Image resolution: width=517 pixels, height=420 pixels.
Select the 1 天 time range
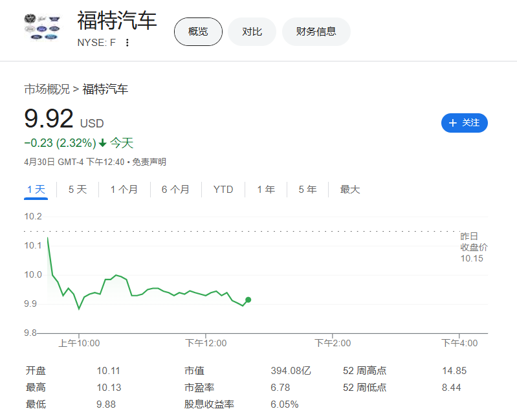pos(36,190)
